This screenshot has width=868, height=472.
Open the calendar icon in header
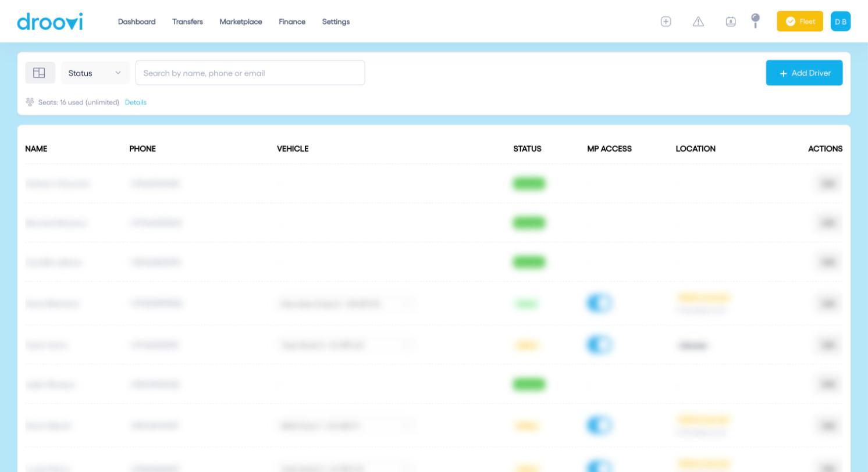731,22
